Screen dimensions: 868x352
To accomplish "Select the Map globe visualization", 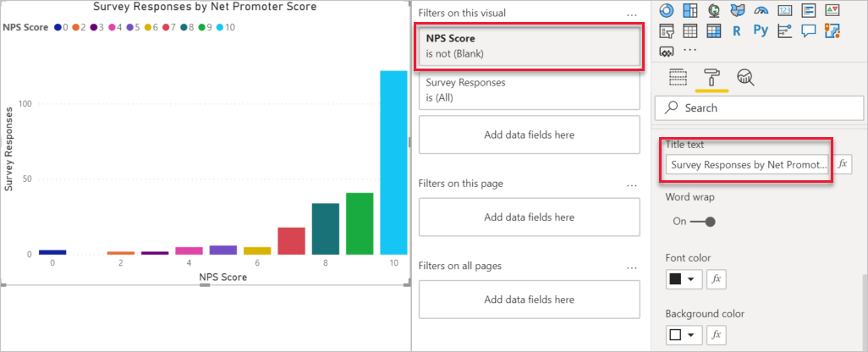I will [713, 10].
